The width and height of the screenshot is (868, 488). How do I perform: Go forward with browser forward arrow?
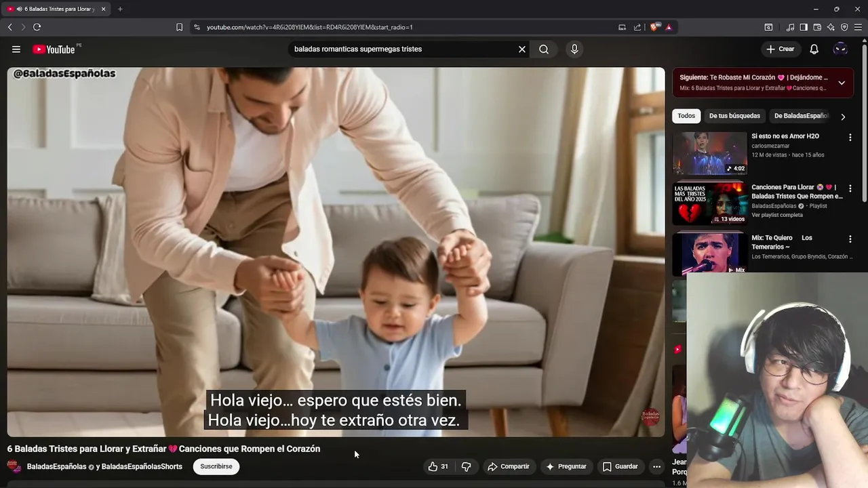[22, 27]
